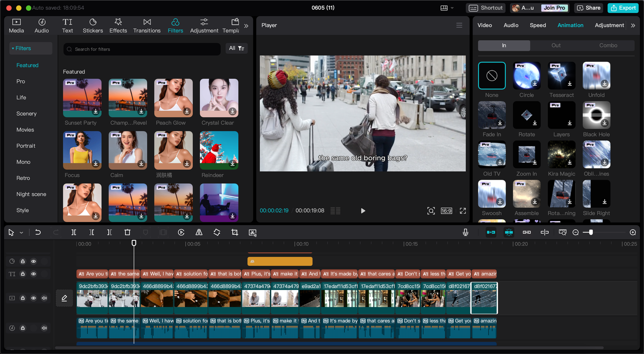Viewport: 644px width, 354px height.
Task: Click the filter options icon beside All
Action: pos(242,48)
